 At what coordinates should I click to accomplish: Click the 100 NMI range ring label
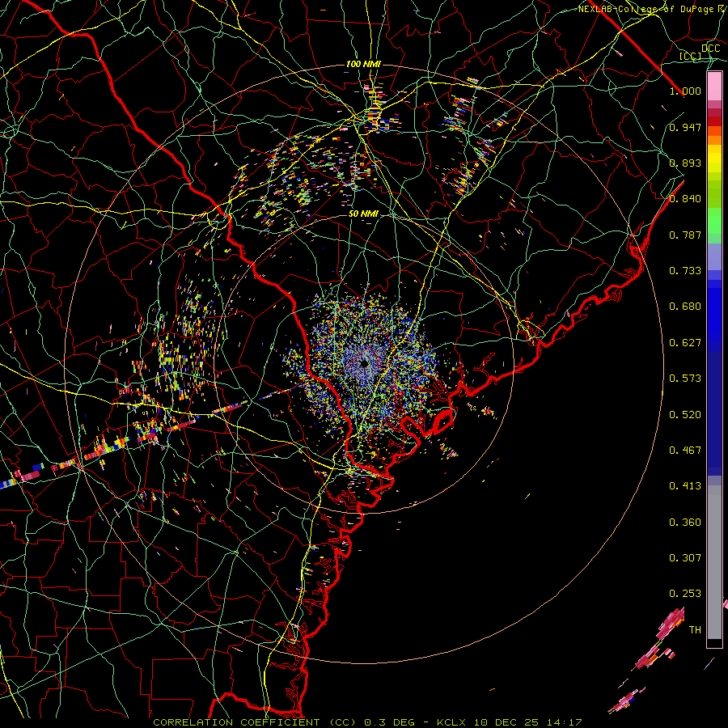click(363, 64)
